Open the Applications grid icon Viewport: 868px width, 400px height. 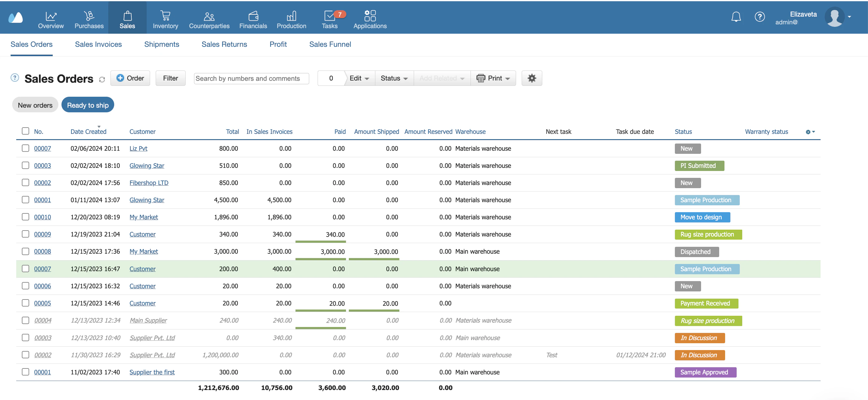coord(370,16)
